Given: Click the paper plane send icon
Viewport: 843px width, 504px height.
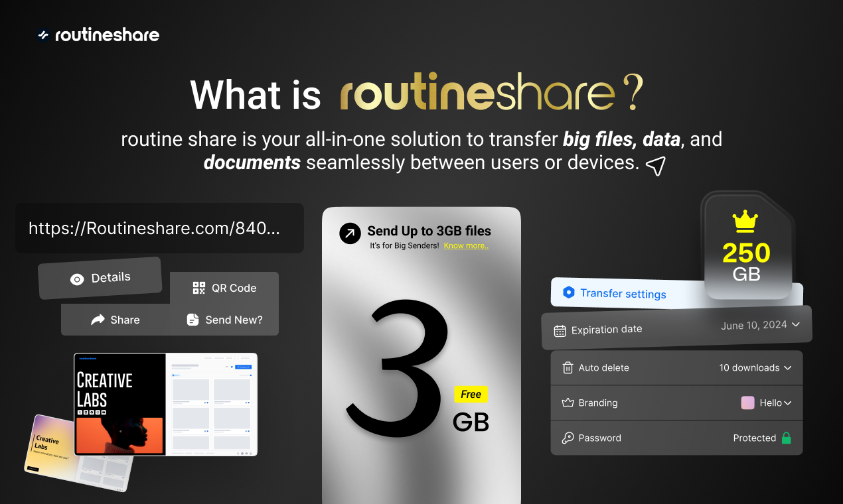Looking at the screenshot, I should (x=656, y=166).
